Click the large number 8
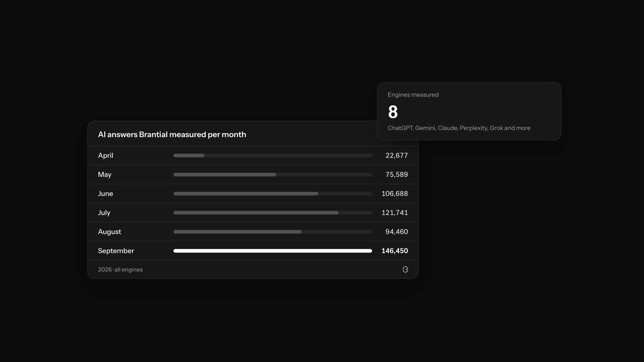The width and height of the screenshot is (644, 362). [x=393, y=112]
